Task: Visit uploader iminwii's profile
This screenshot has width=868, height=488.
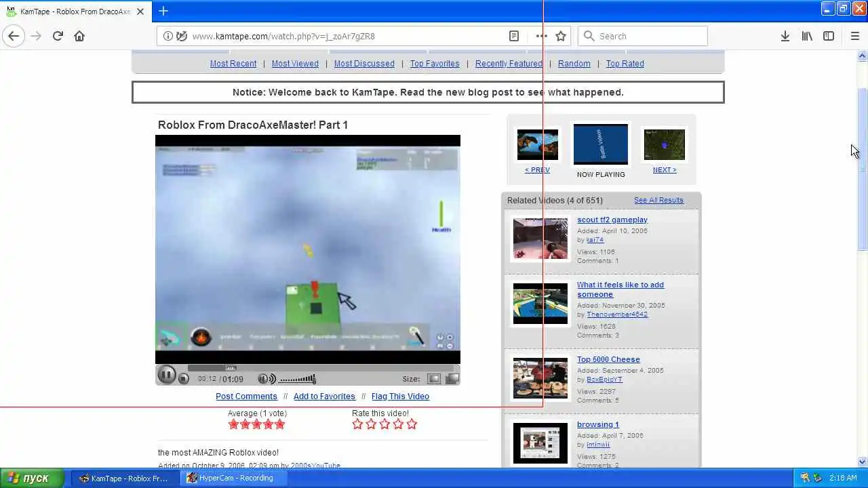Action: tap(598, 445)
